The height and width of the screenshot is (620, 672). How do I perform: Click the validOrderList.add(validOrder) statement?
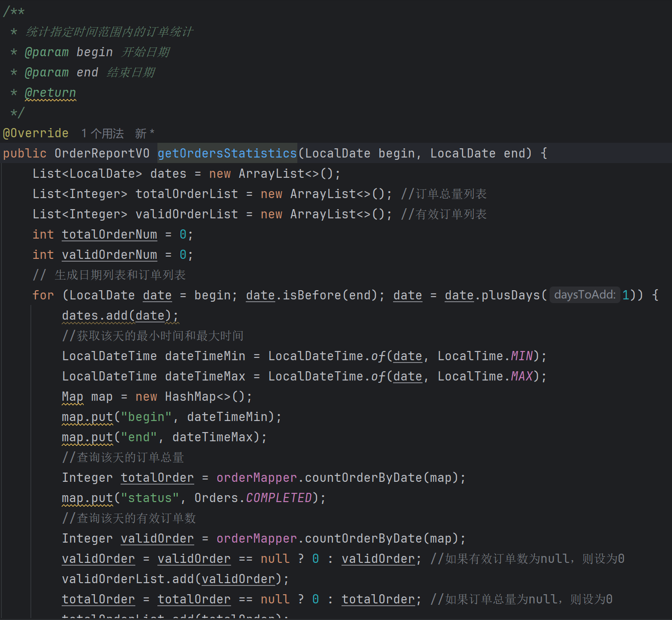tap(175, 579)
